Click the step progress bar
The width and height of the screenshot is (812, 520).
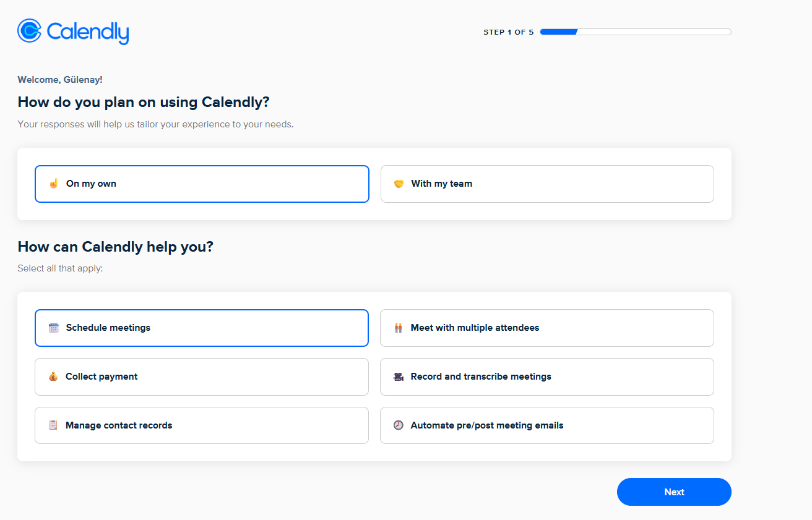(635, 32)
